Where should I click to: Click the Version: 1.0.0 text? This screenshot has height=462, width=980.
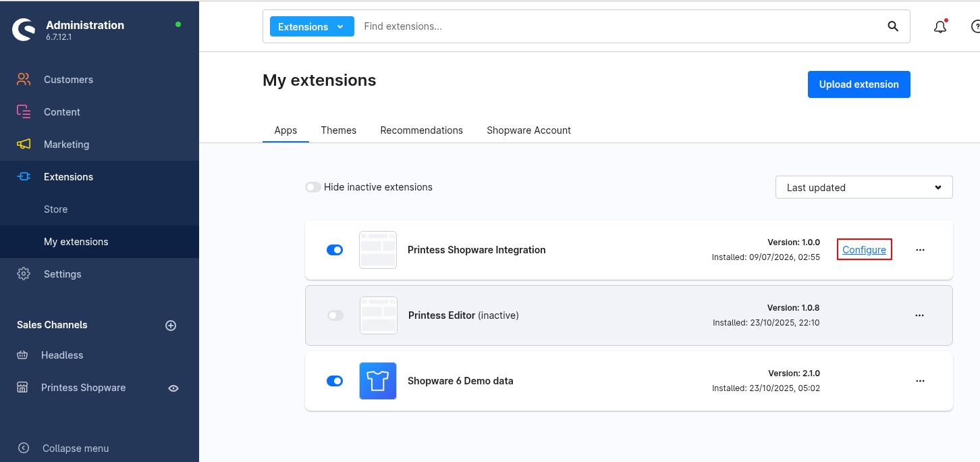pos(794,242)
